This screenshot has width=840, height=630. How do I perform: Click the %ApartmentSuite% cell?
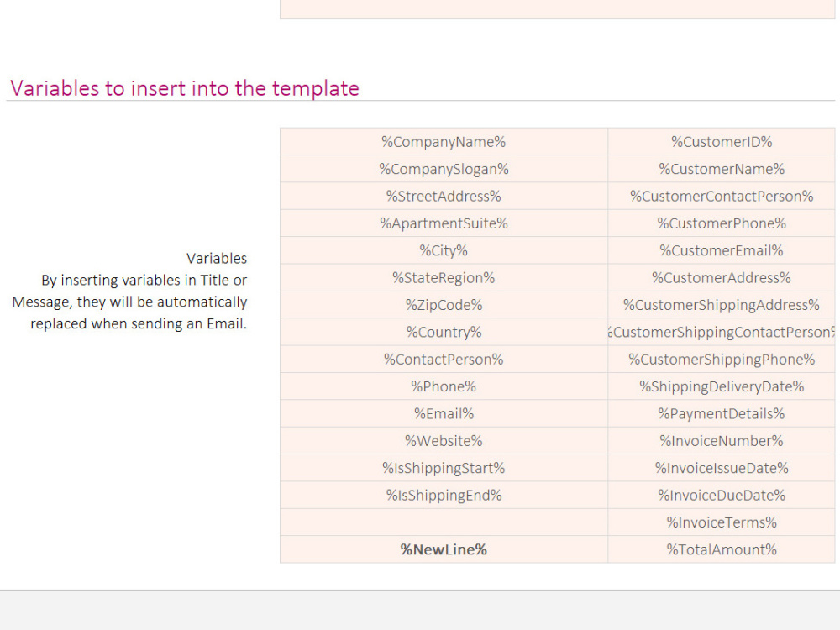tap(444, 223)
